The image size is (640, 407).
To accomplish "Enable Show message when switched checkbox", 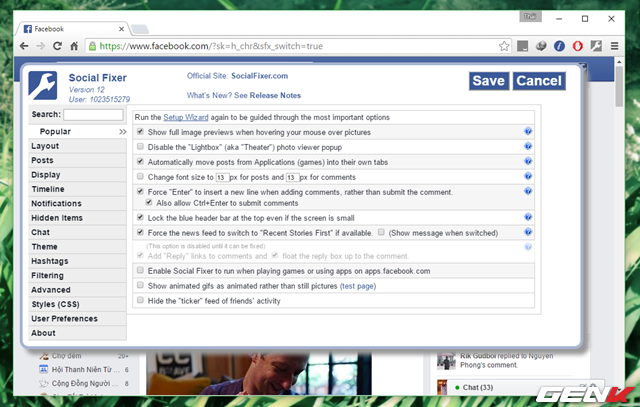I will (381, 232).
